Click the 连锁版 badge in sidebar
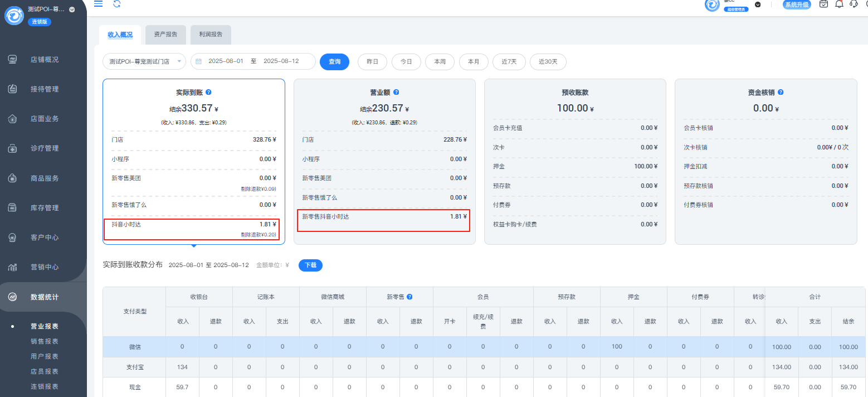The width and height of the screenshot is (868, 397). (x=40, y=22)
